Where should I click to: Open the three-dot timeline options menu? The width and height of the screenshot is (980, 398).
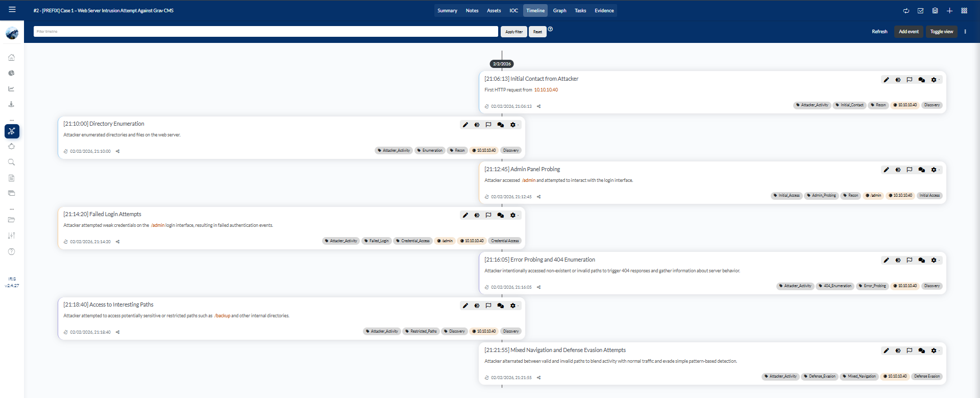click(x=965, y=32)
